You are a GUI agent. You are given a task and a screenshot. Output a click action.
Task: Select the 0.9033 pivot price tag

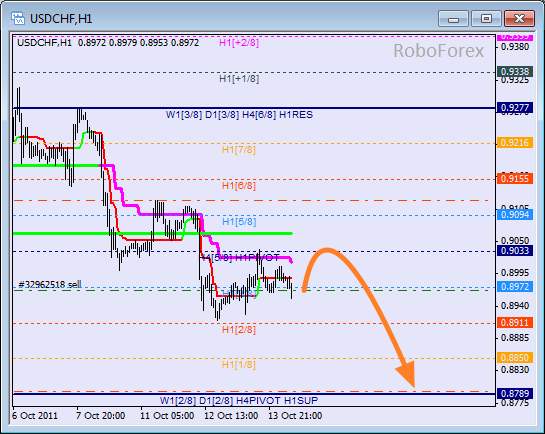(515, 251)
